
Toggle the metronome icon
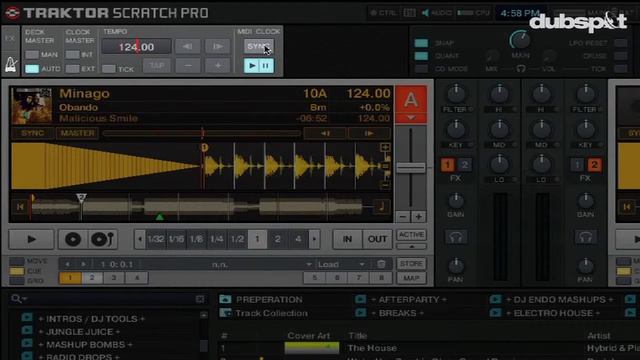click(11, 65)
